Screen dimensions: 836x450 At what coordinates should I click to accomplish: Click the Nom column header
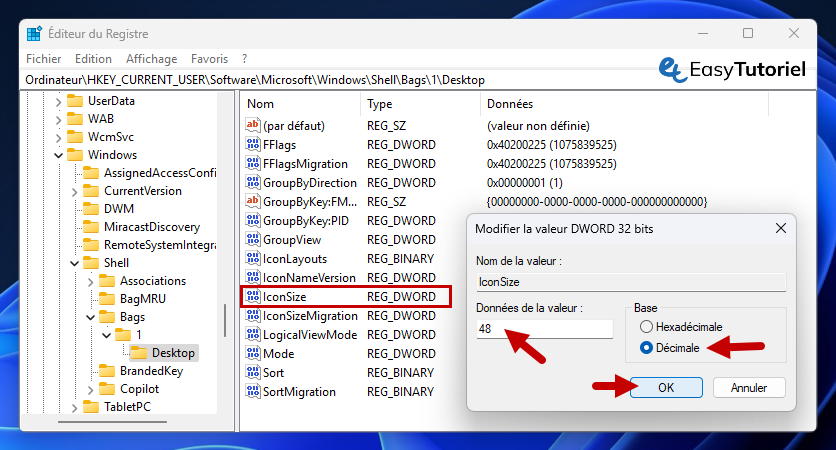pos(301,104)
